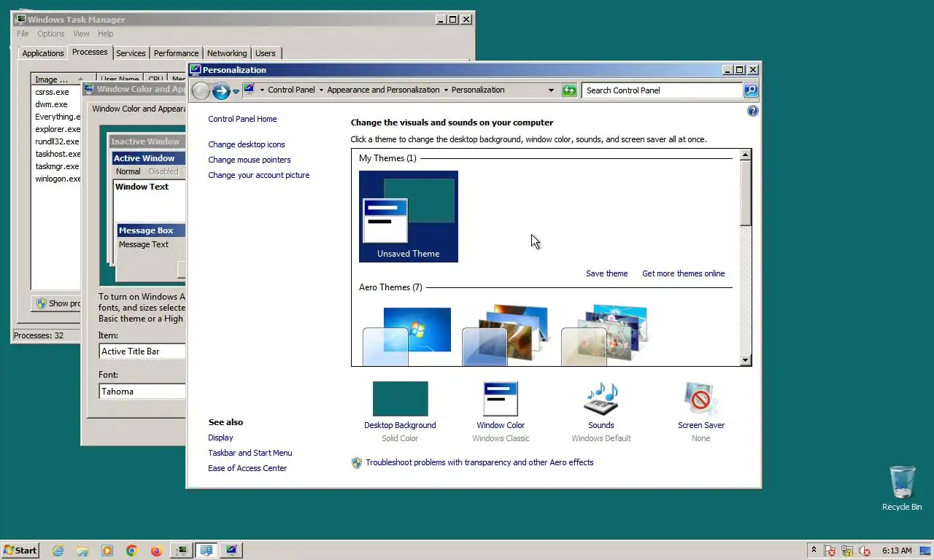The image size is (934, 560).
Task: Click Change your account picture link
Action: (259, 175)
